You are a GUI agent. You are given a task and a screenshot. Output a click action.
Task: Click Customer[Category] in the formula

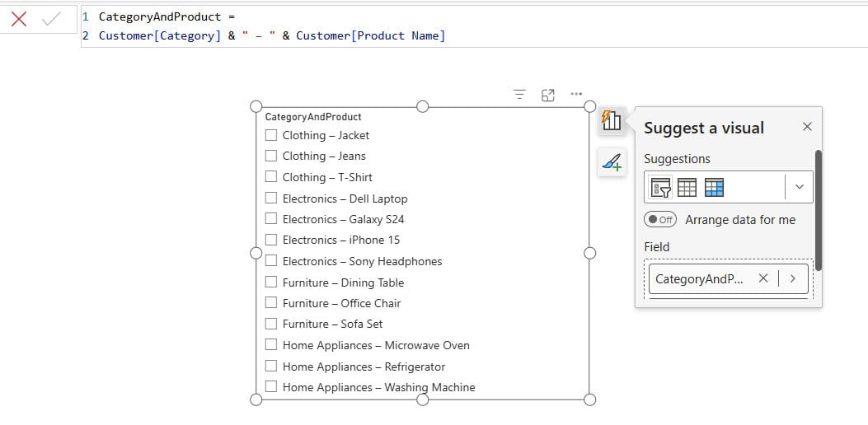[160, 36]
